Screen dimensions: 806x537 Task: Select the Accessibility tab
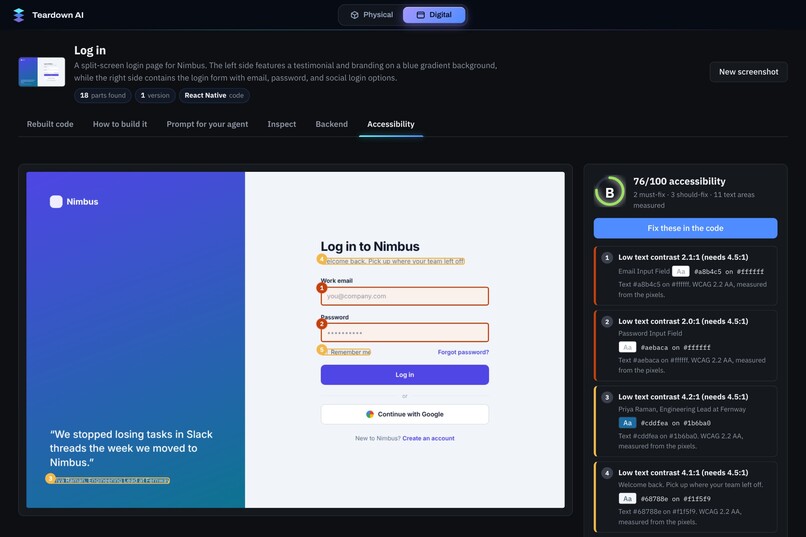[391, 124]
